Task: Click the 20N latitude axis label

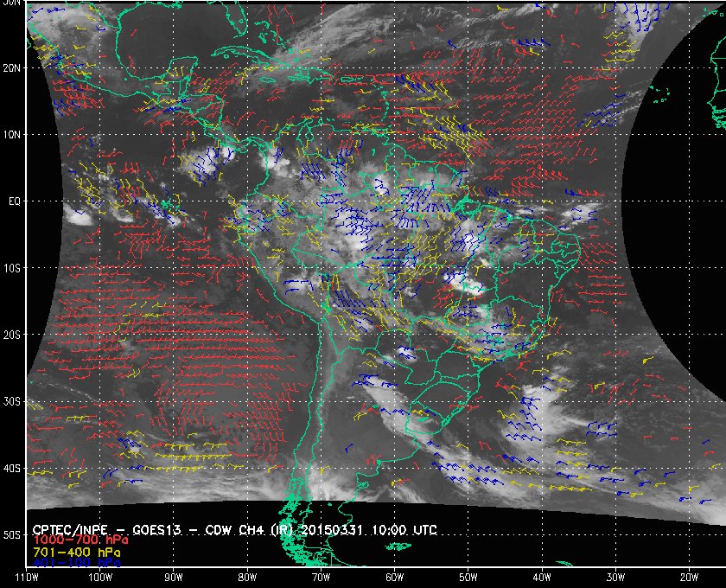Action: tap(12, 67)
